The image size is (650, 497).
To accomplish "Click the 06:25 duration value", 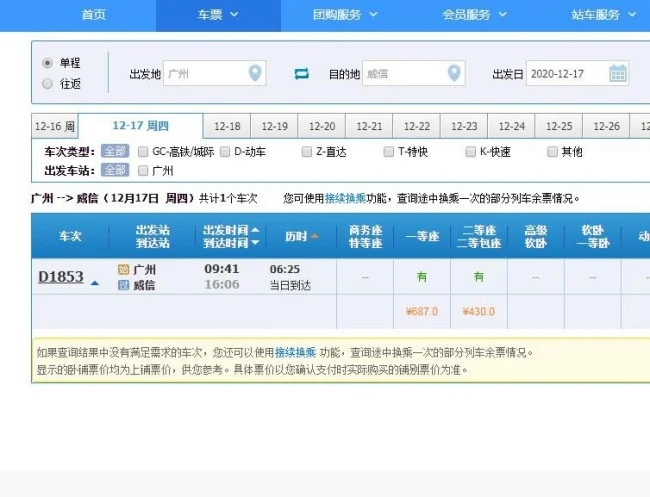I will pyautogui.click(x=285, y=269).
